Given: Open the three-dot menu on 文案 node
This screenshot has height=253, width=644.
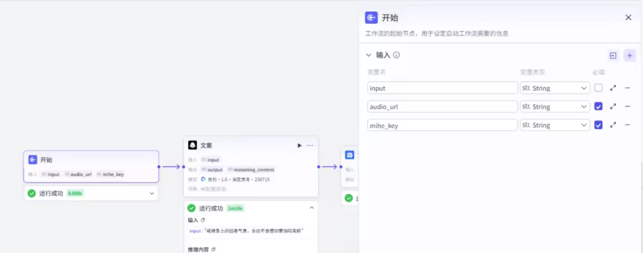Looking at the screenshot, I should (309, 146).
